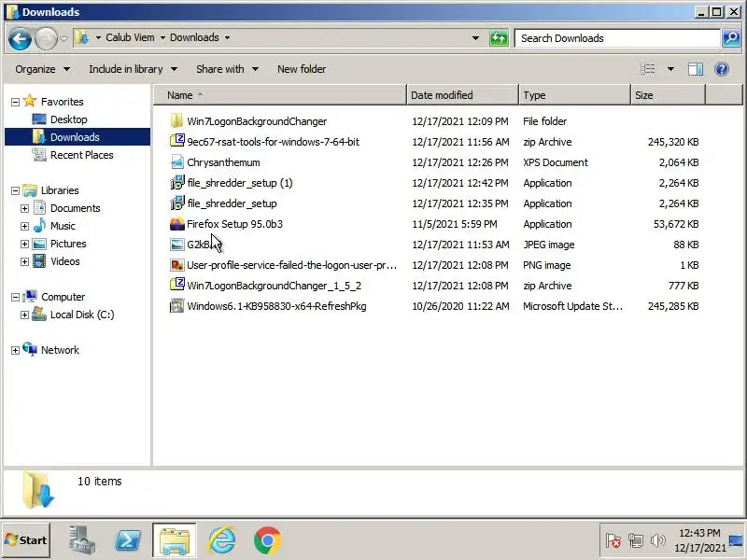Expand the Documents library node
Viewport: 747px width, 560px height.
coord(24,208)
